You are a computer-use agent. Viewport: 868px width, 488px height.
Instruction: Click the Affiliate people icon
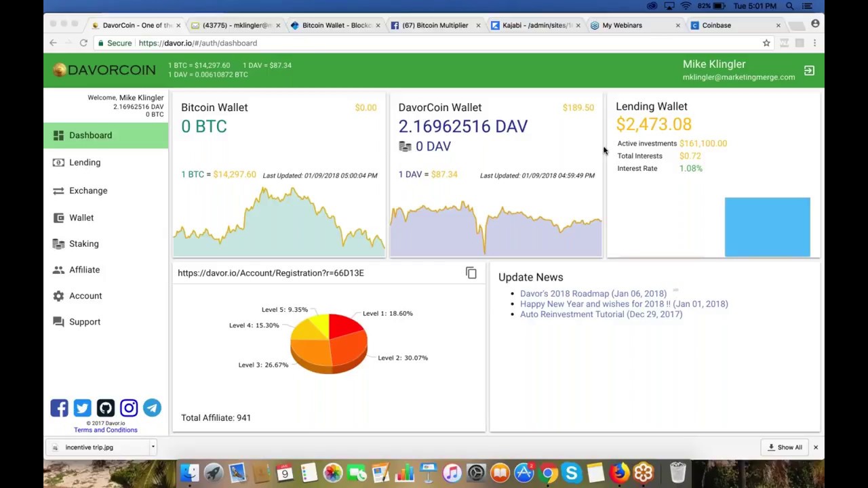click(58, 270)
